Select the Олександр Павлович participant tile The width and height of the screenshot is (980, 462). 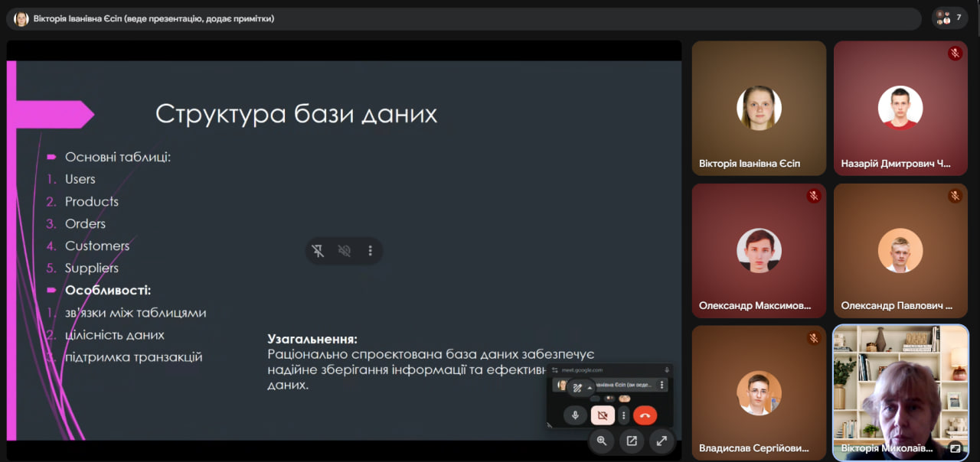[x=901, y=250]
